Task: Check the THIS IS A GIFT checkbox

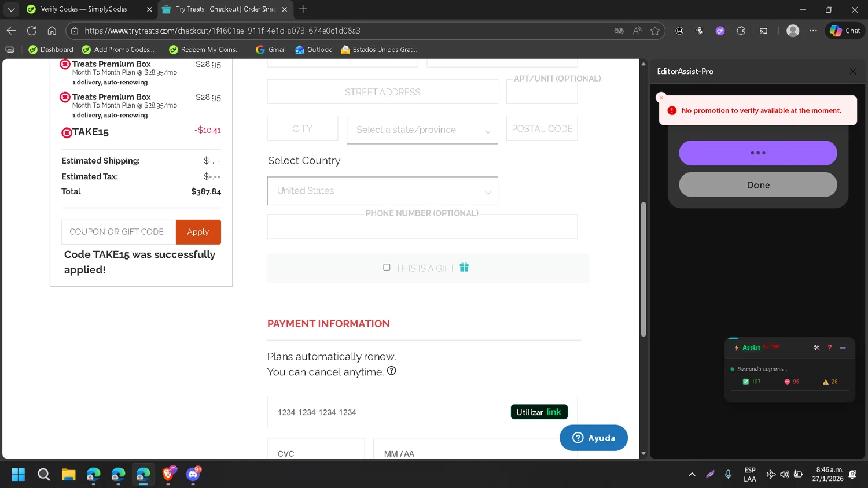Action: 387,267
